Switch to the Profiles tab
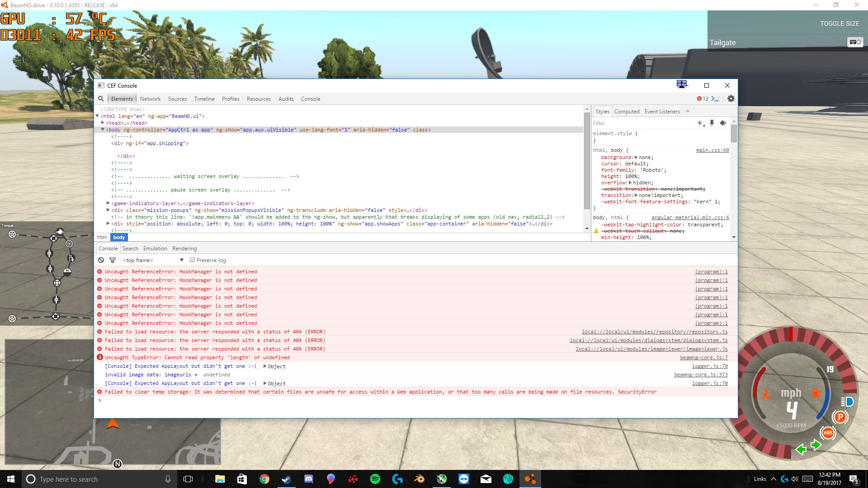This screenshot has height=488, width=868. tap(231, 99)
